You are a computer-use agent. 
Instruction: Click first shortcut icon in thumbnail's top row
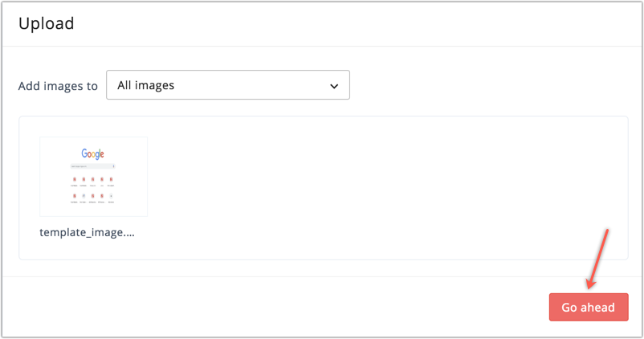tap(75, 179)
